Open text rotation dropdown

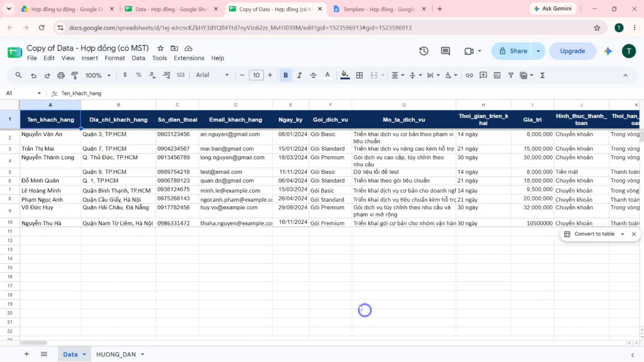(451, 75)
